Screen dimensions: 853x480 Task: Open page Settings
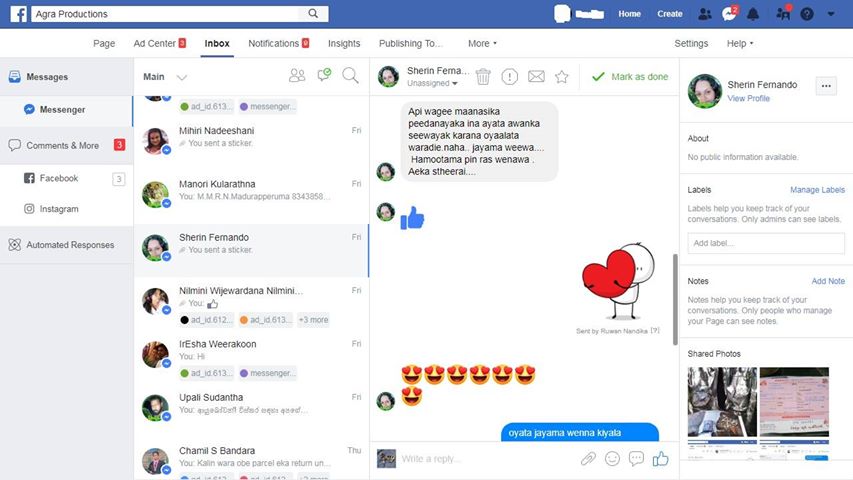(x=691, y=44)
